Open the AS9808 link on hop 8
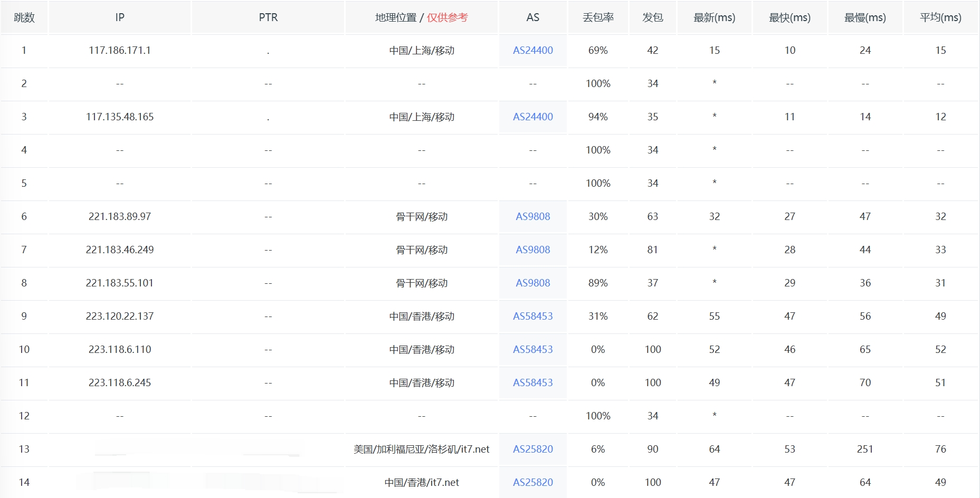Screen dimensions: 980x498 (x=532, y=283)
